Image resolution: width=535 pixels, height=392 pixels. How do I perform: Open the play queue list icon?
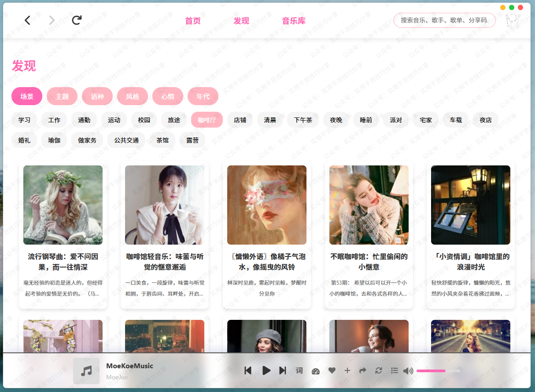[x=395, y=370]
